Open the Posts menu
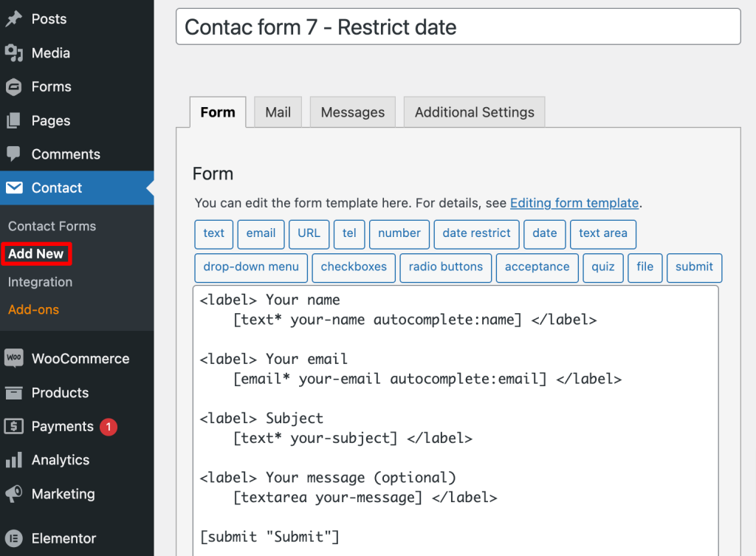Viewport: 756px width, 556px height. [77, 18]
